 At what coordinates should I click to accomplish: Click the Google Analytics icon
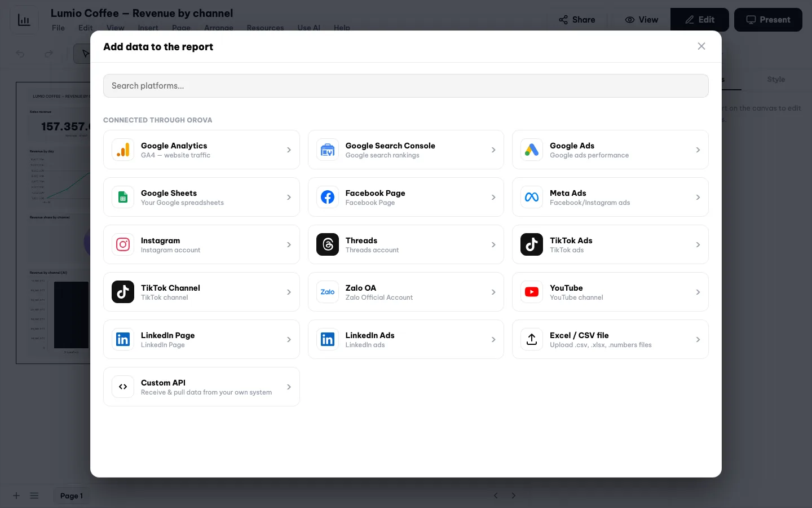pyautogui.click(x=123, y=150)
